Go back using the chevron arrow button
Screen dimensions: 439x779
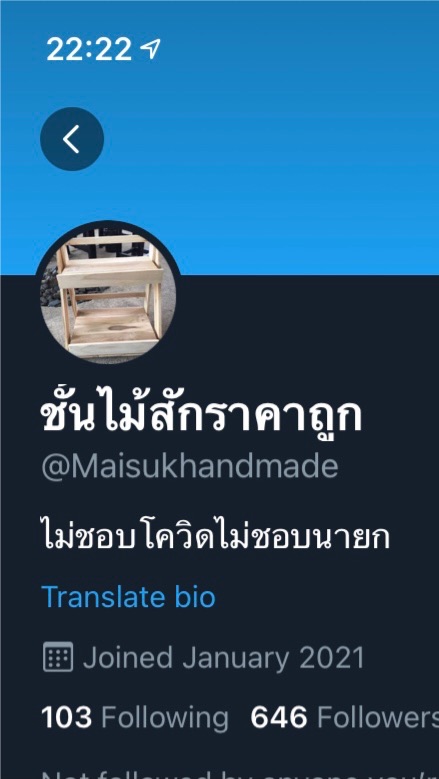(72, 139)
